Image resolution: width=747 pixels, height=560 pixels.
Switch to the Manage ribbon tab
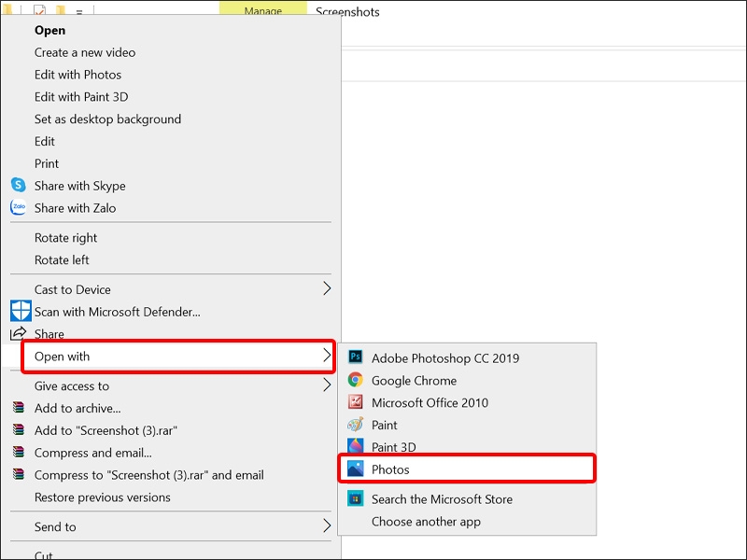[263, 8]
